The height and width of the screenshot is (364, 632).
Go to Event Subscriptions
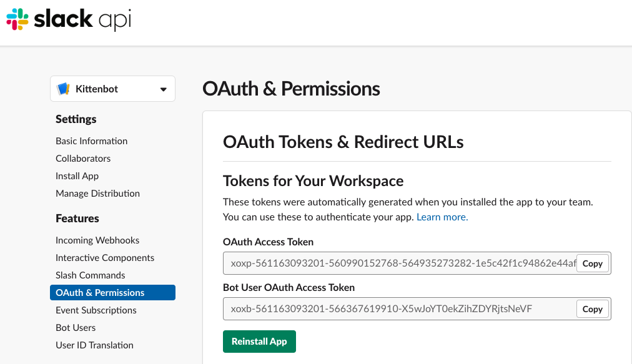pyautogui.click(x=96, y=310)
